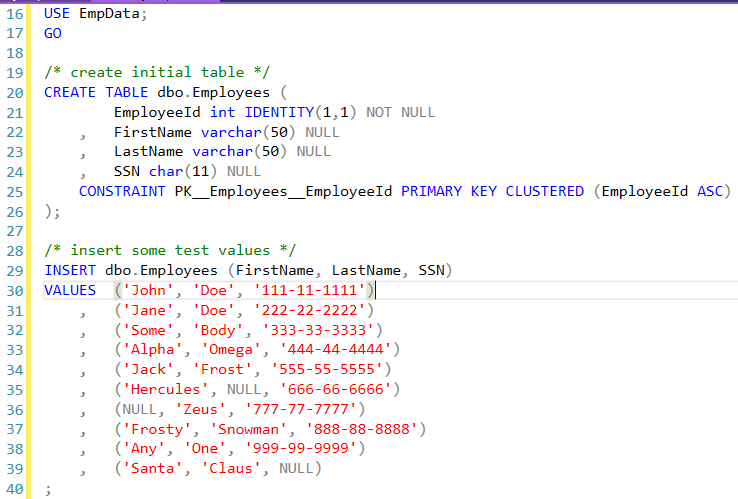Click the GO keyword on line 17
Screen dimensions: 738x499
53,33
